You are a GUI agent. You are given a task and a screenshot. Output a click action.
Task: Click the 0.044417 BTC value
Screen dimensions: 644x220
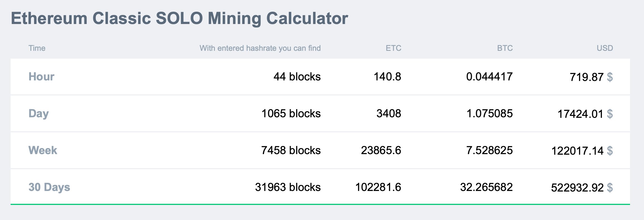[x=489, y=77]
